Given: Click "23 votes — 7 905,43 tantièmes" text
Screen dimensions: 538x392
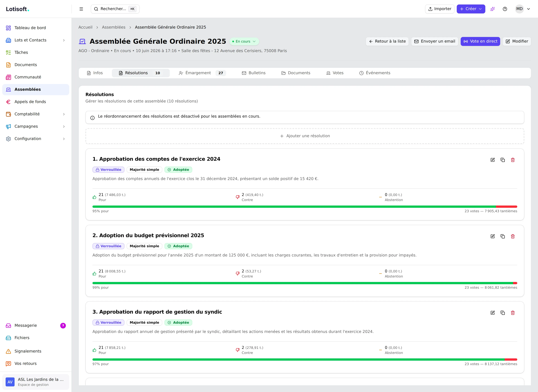Looking at the screenshot, I should click(x=491, y=211).
